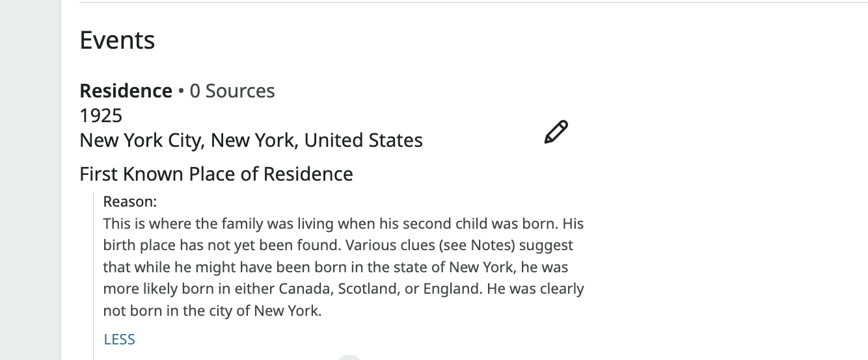Click the horizontal divider above Events

point(455,3)
